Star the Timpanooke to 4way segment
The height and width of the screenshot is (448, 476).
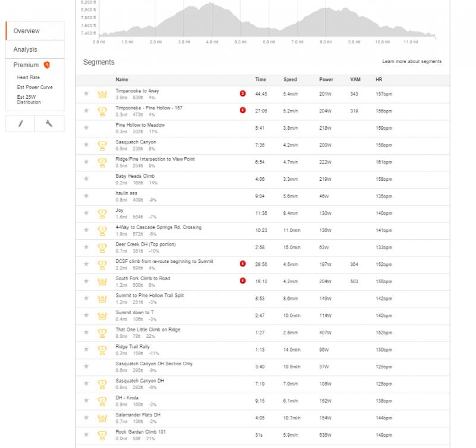[x=86, y=93]
